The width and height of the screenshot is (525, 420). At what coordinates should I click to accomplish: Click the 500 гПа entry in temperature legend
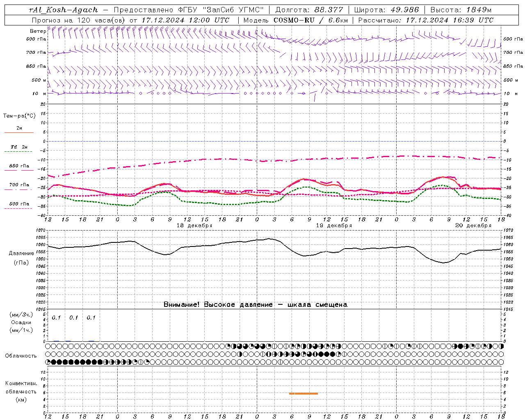click(x=19, y=204)
